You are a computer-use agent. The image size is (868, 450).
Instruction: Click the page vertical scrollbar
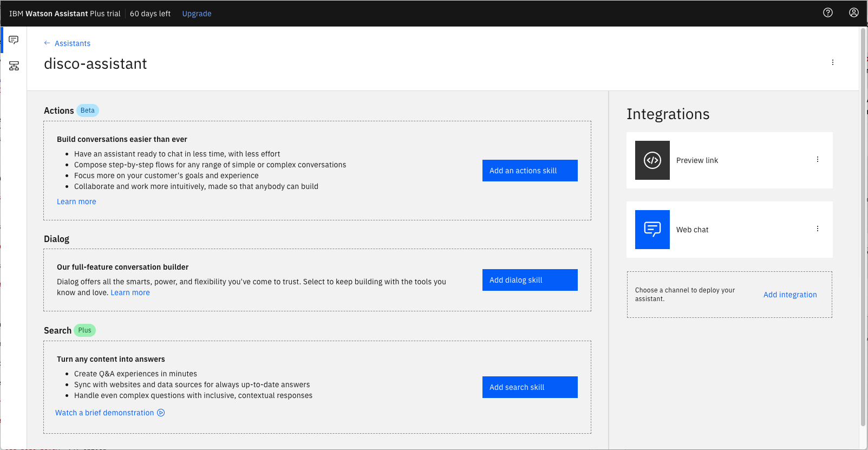point(863,227)
